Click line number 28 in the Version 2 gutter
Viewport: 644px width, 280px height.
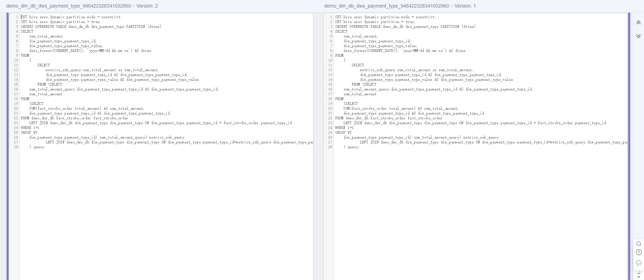16,147
